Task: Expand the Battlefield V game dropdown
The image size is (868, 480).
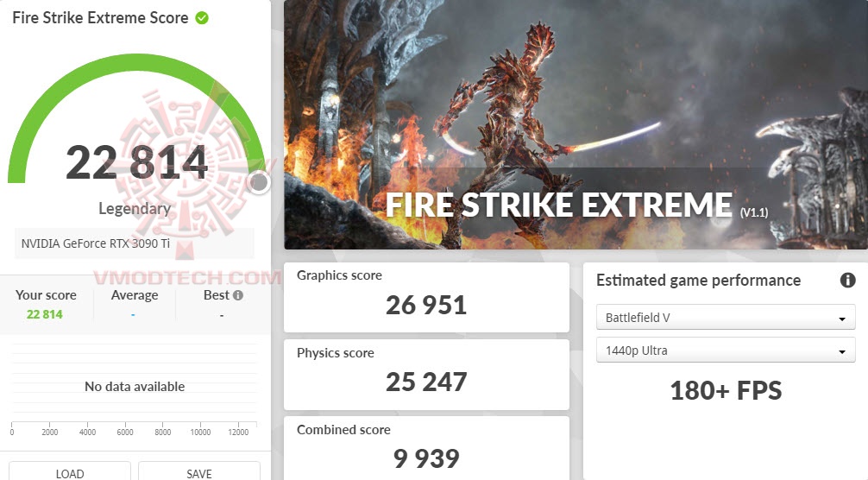Action: pos(725,318)
